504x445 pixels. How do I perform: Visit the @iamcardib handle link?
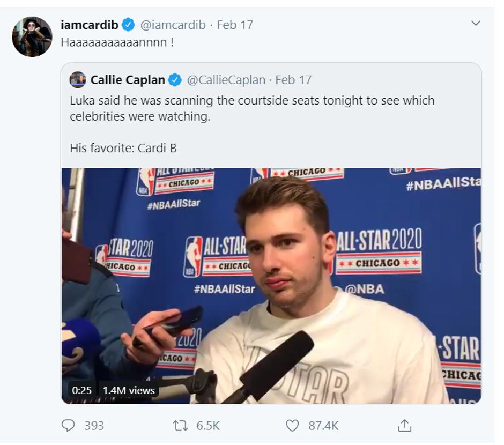173,25
